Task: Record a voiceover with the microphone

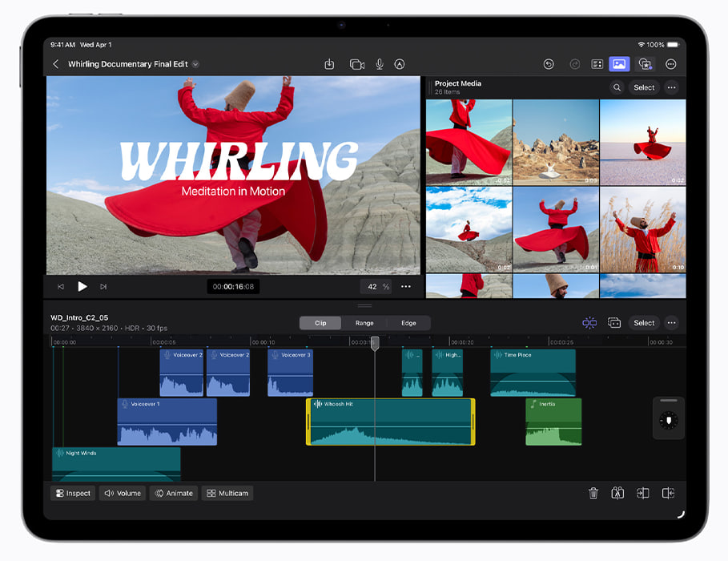Action: coord(380,64)
